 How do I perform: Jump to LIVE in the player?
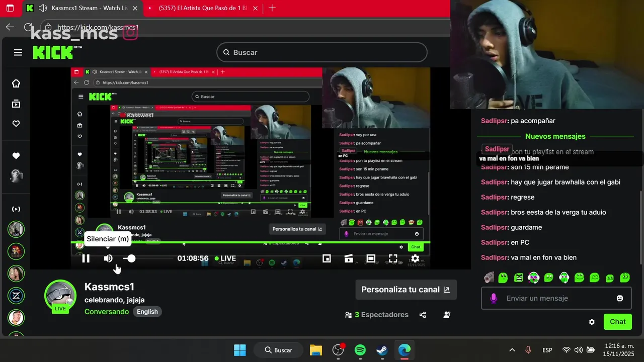pos(225,258)
